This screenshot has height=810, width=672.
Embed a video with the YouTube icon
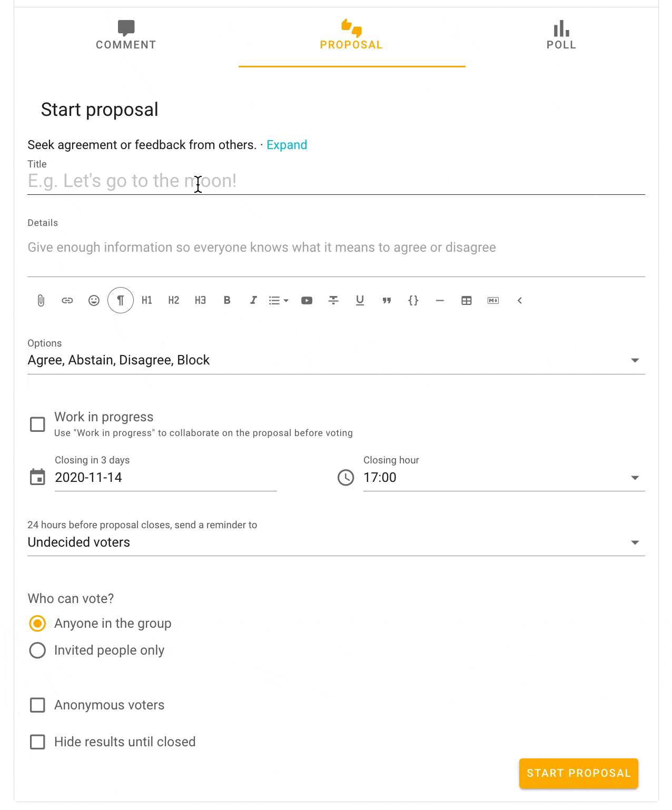(307, 301)
